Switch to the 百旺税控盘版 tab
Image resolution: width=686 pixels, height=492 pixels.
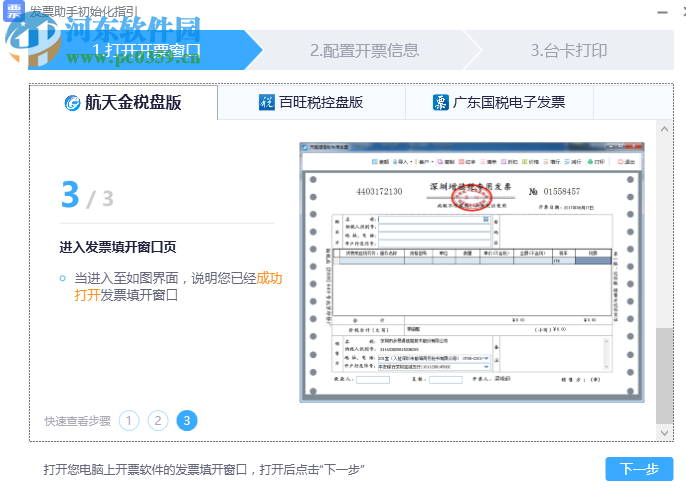[x=312, y=103]
